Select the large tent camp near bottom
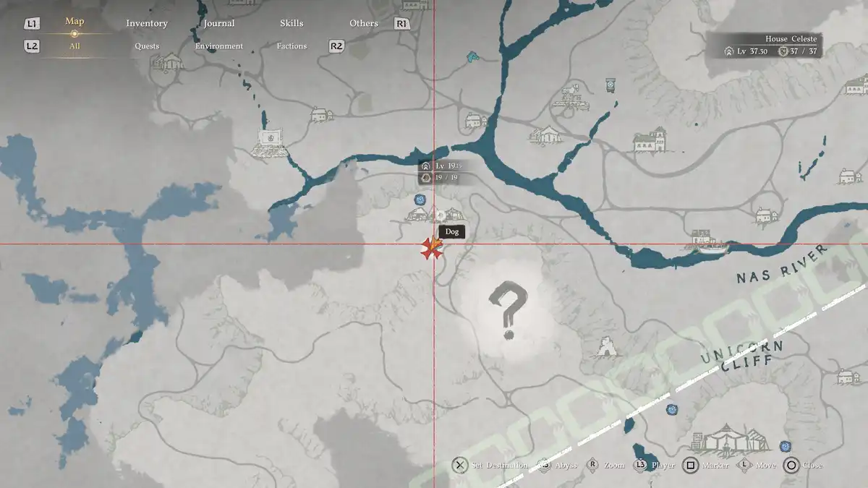The image size is (868, 488). [x=726, y=438]
